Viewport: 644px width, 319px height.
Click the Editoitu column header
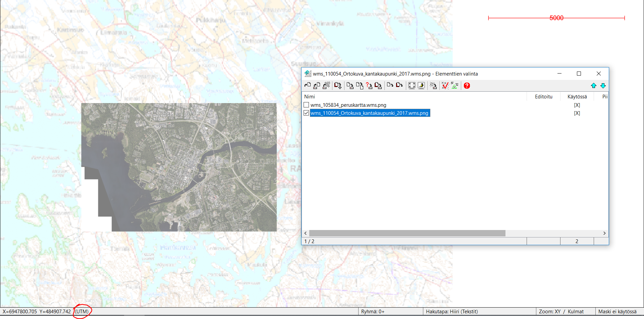coord(543,97)
